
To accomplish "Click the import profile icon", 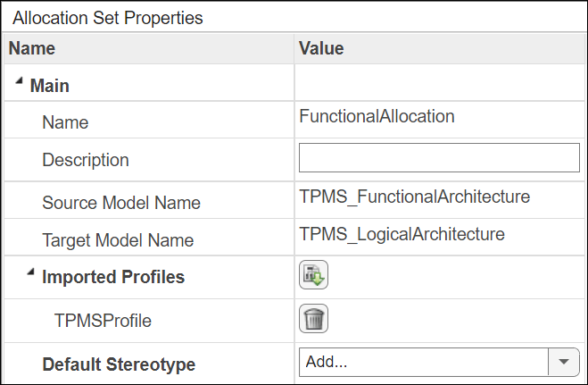I will click(313, 276).
